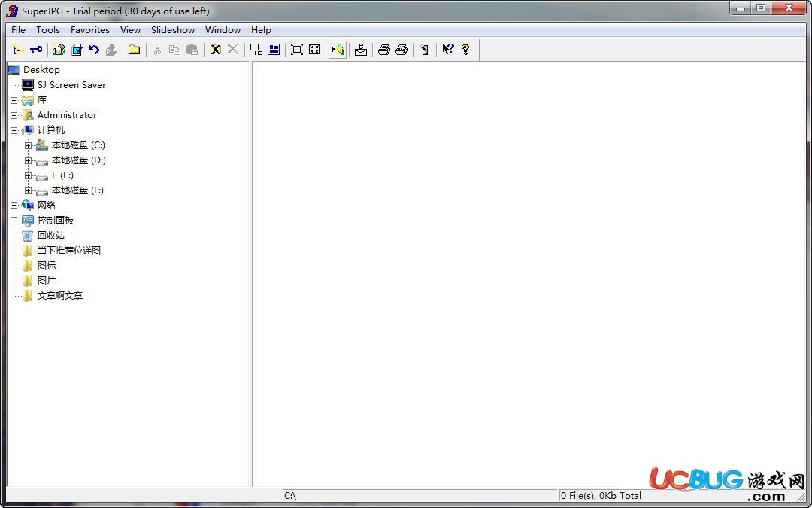Click the scissors cut icon
This screenshot has width=812, height=508.
tap(157, 50)
